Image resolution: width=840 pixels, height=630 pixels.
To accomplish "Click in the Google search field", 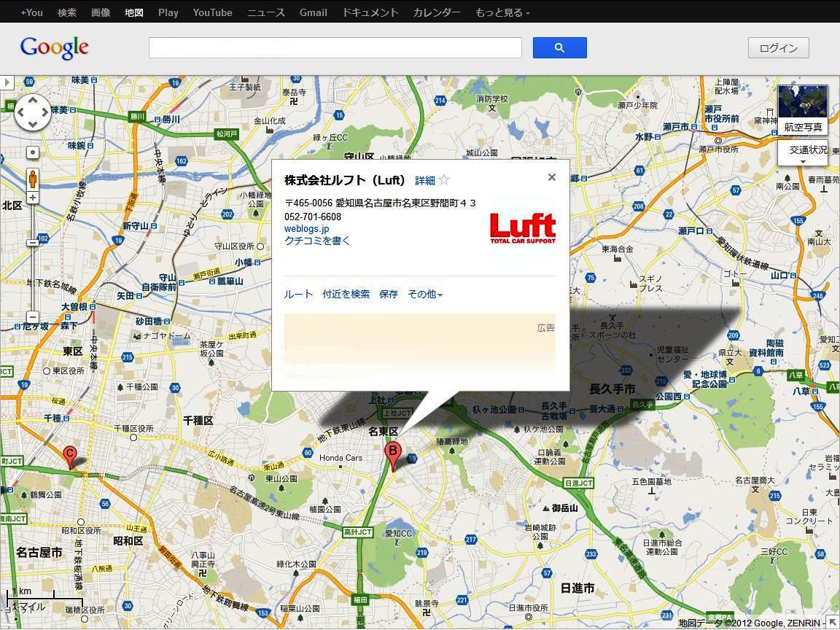I will click(335, 47).
